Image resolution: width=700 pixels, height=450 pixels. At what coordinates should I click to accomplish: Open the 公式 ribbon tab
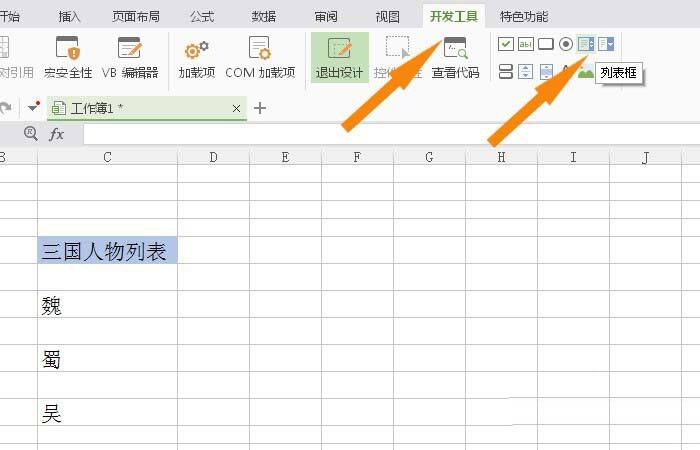(202, 17)
